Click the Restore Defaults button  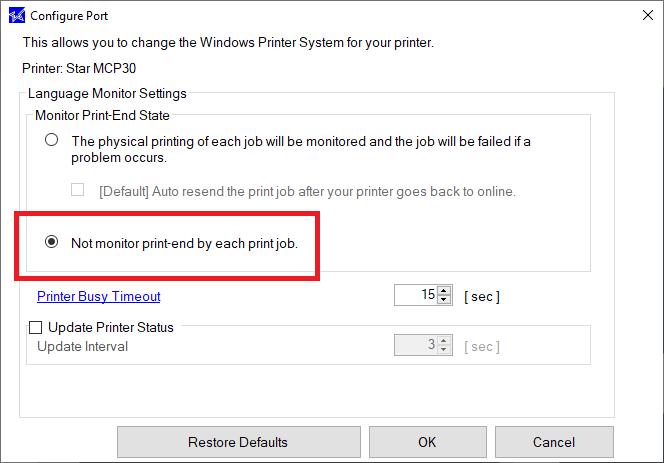point(238,442)
